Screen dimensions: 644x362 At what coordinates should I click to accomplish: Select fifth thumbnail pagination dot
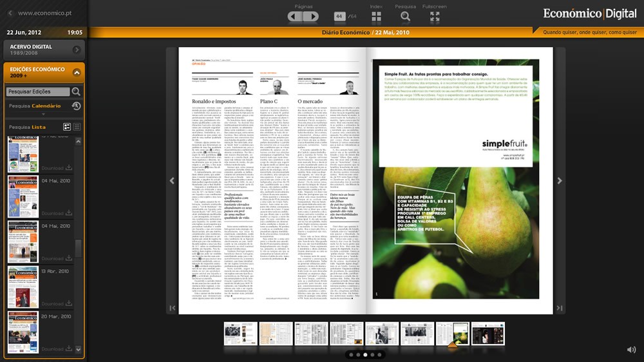tap(379, 355)
